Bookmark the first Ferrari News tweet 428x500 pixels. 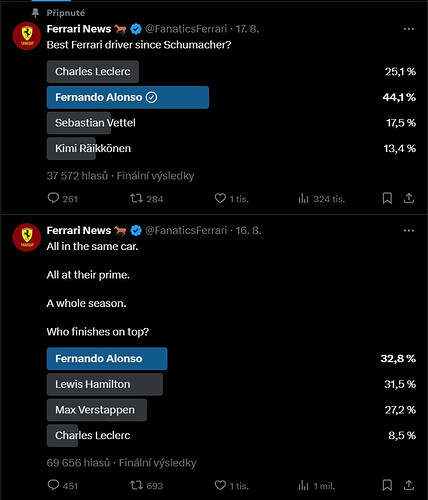pos(387,198)
